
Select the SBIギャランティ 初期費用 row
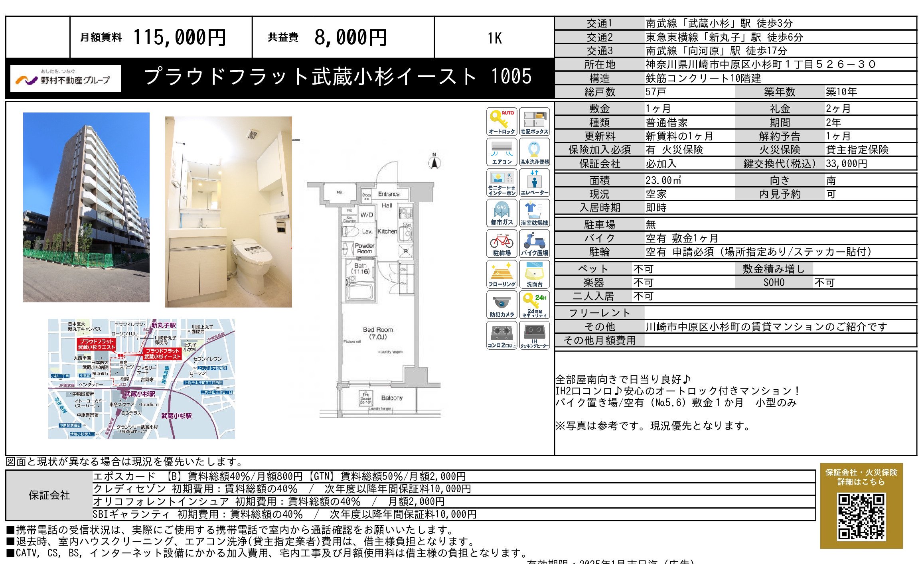(x=454, y=514)
